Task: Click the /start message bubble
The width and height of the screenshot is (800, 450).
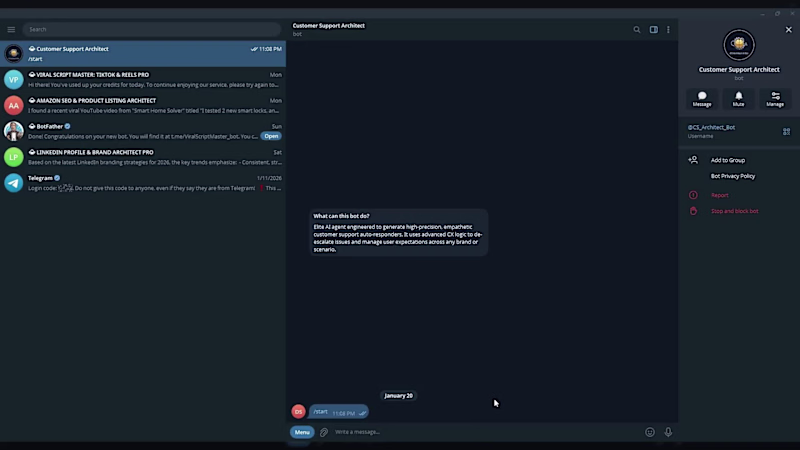Action: click(339, 412)
